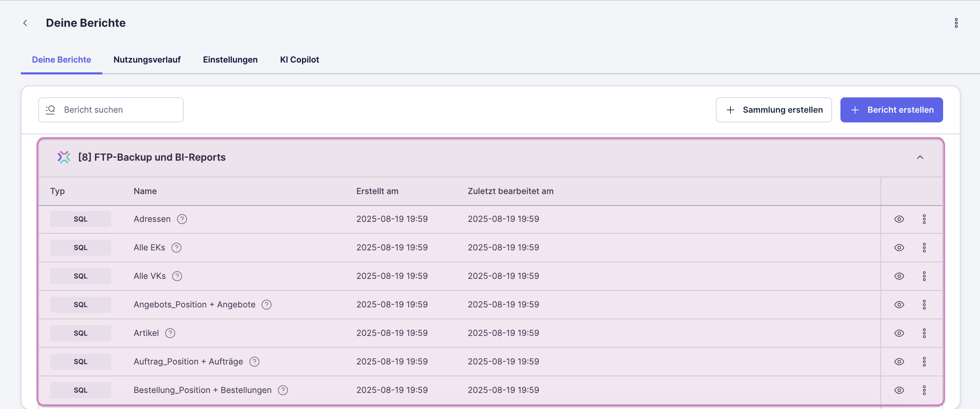Viewport: 980px width, 409px height.
Task: Click the help icon next to Adressen
Action: [x=182, y=219]
